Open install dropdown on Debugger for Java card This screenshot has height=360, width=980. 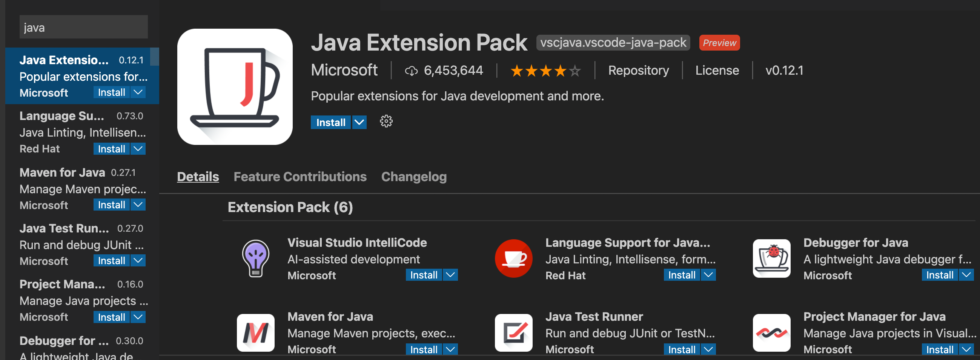click(966, 275)
